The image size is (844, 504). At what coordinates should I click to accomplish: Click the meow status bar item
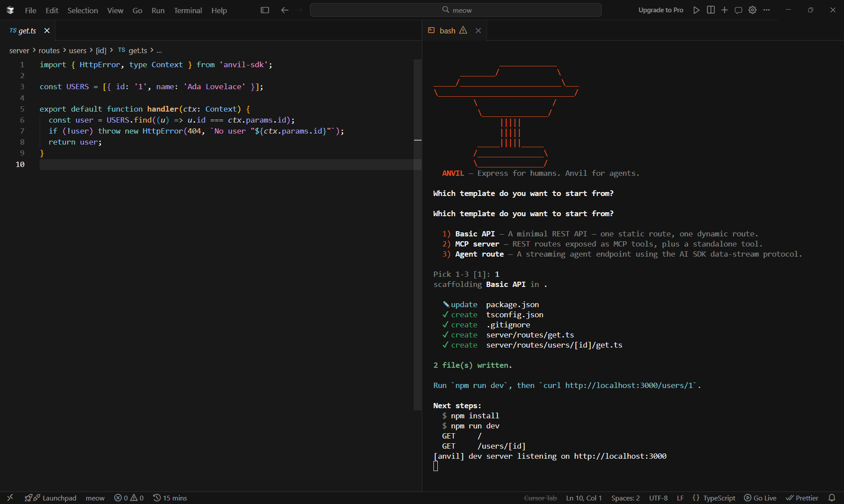coord(95,498)
